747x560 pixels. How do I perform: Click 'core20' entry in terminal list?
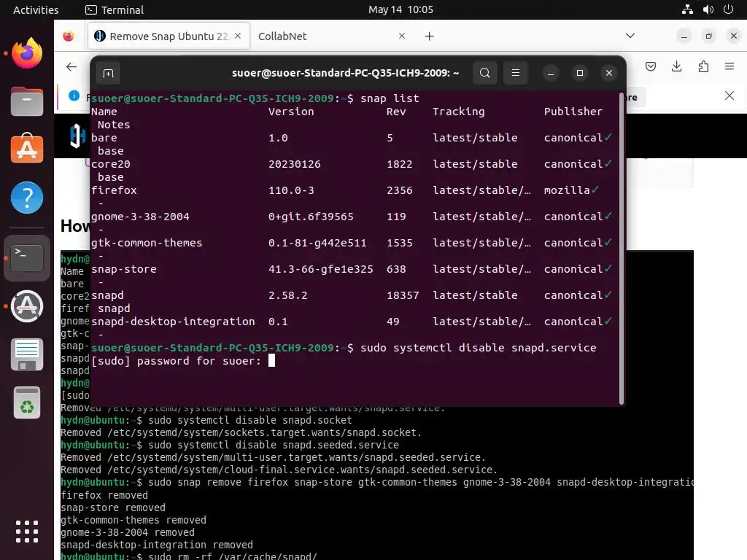pos(111,164)
